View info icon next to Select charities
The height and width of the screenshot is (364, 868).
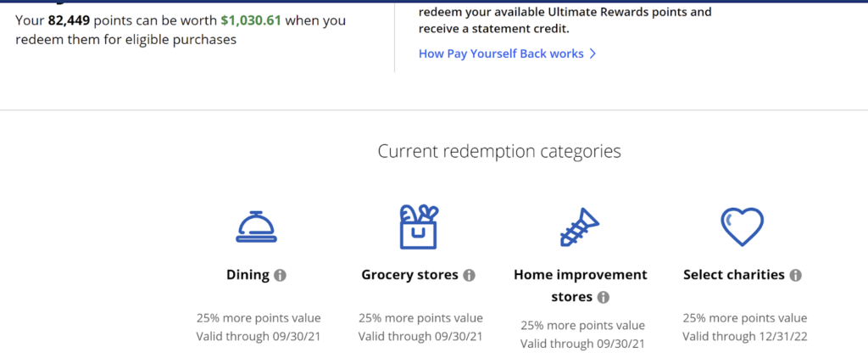point(796,275)
